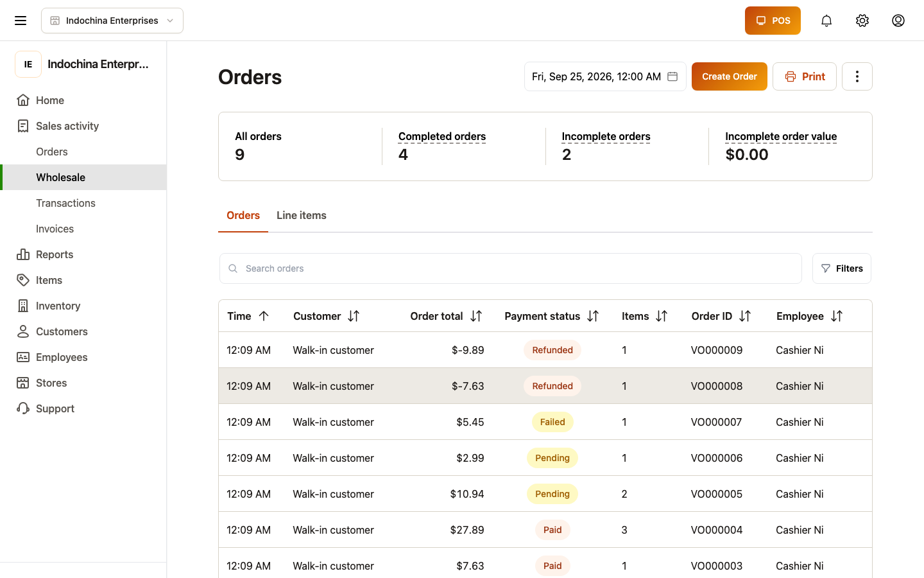Click the IE store avatar
The height and width of the screenshot is (578, 924).
point(28,64)
